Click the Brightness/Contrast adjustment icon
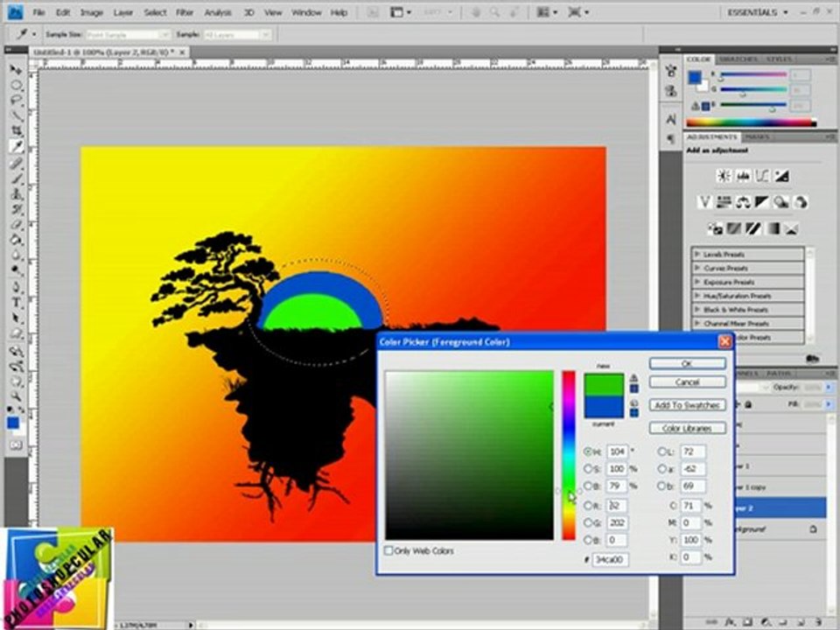This screenshot has width=840, height=630. click(x=724, y=176)
